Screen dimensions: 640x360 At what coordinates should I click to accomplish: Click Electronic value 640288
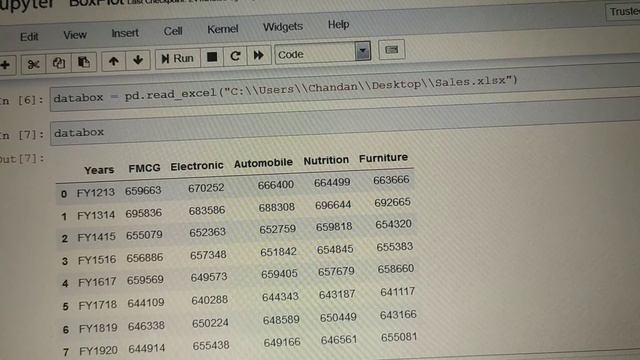tap(209, 300)
